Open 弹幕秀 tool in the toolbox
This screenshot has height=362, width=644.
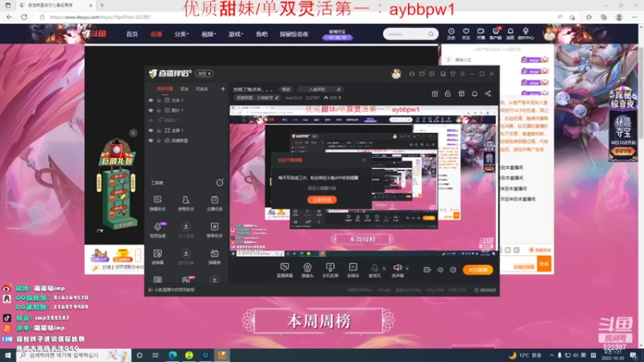[x=214, y=257]
